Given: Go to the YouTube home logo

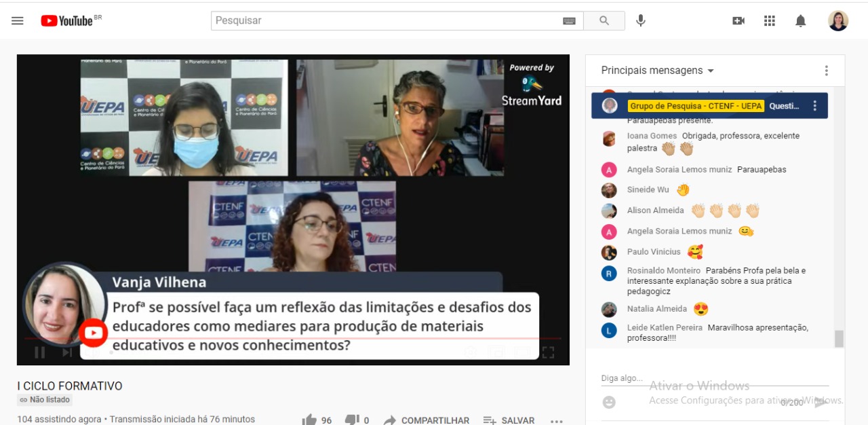Looking at the screenshot, I should (67, 21).
